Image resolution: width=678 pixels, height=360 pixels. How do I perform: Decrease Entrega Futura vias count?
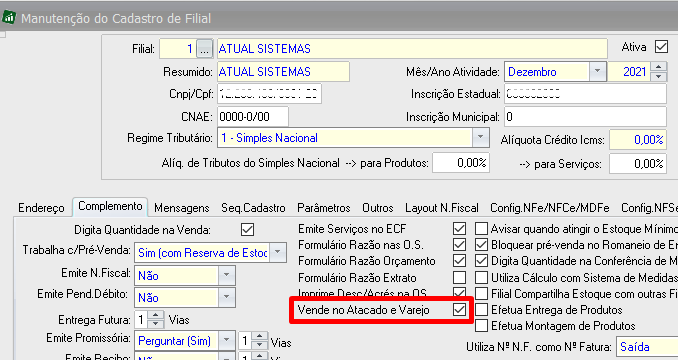point(156,324)
